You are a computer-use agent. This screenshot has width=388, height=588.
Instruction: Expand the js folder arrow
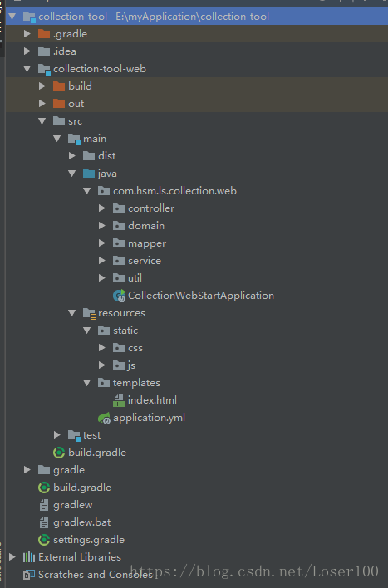coord(101,365)
